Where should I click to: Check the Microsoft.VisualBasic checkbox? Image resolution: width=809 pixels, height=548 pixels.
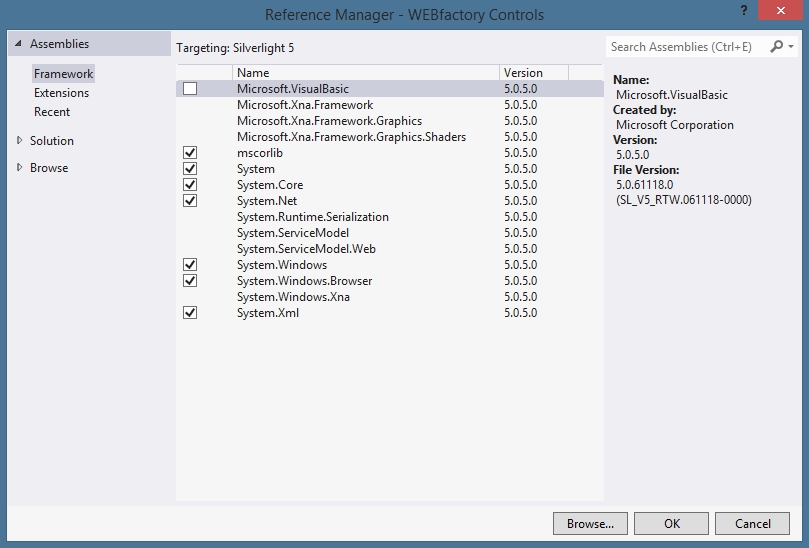(x=190, y=89)
